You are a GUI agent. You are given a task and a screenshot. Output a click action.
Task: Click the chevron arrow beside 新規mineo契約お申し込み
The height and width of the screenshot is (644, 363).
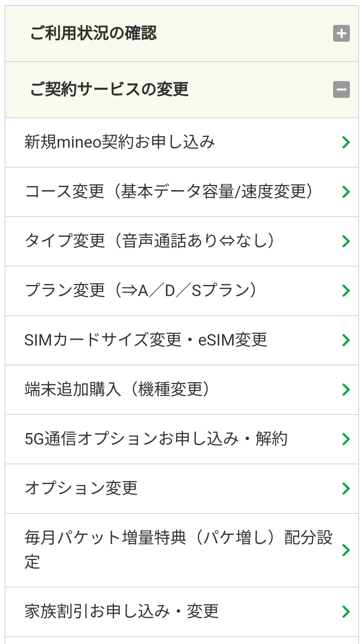(346, 142)
